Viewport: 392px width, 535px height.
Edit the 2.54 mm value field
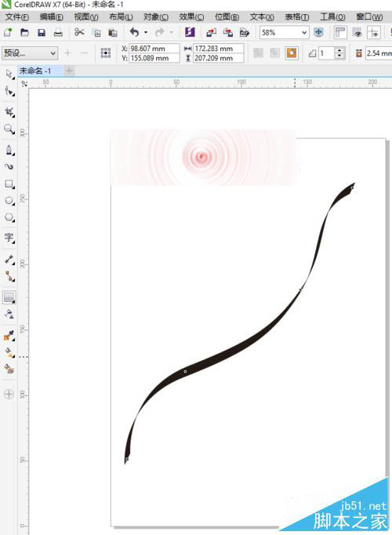379,53
